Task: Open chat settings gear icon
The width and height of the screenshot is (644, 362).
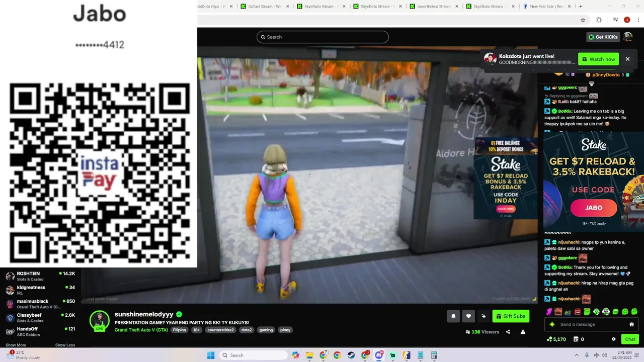Action: (614, 339)
